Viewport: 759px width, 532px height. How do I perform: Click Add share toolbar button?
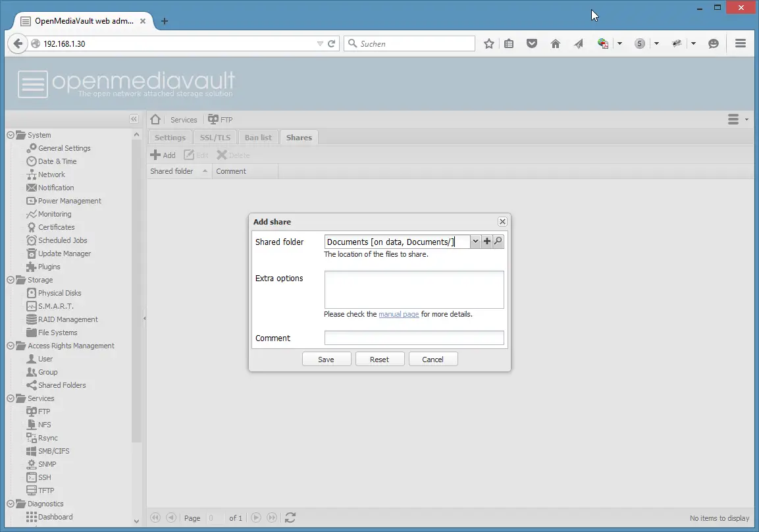coord(163,155)
